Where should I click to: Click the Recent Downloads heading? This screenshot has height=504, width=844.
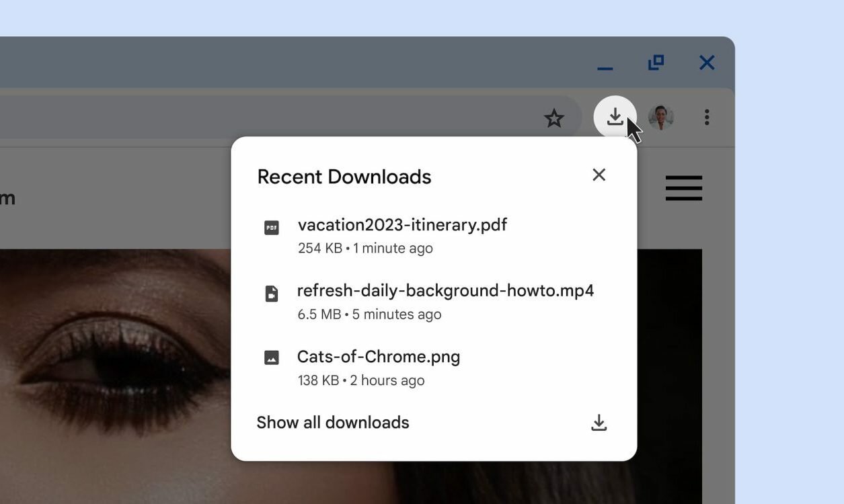coord(344,177)
